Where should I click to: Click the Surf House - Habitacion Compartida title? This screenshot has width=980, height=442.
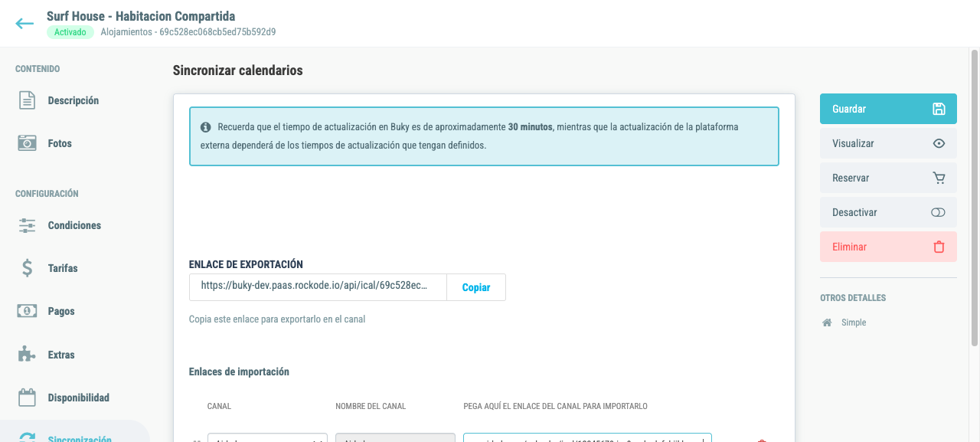coord(141,16)
